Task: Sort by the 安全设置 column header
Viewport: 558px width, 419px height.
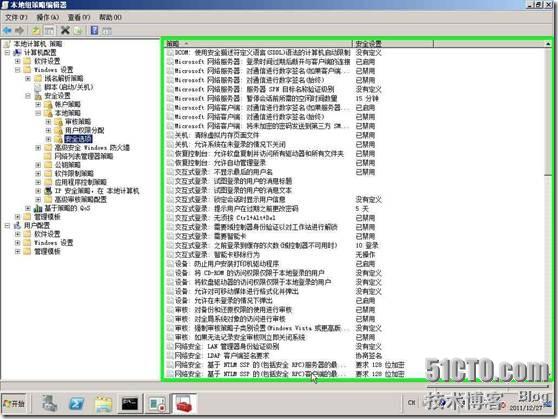Action: pos(393,44)
